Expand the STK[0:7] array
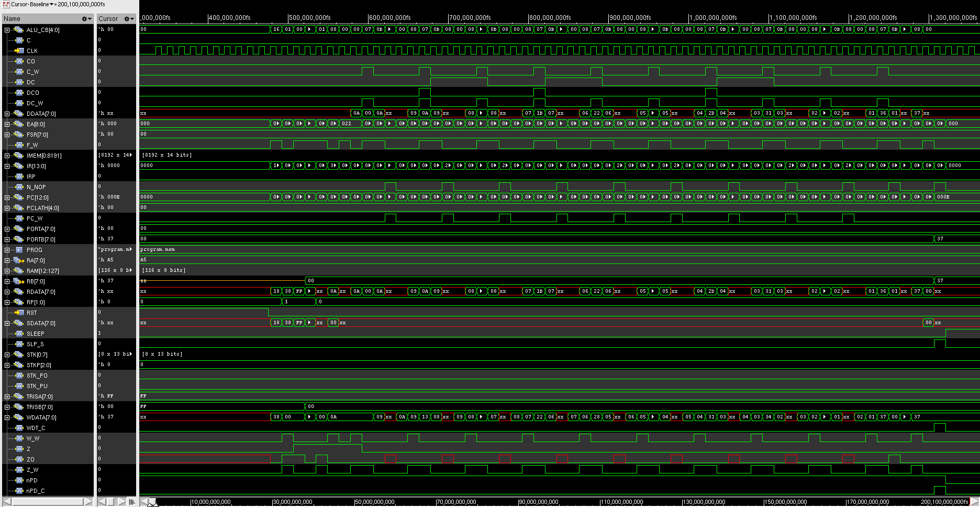980x507 pixels. 7,355
